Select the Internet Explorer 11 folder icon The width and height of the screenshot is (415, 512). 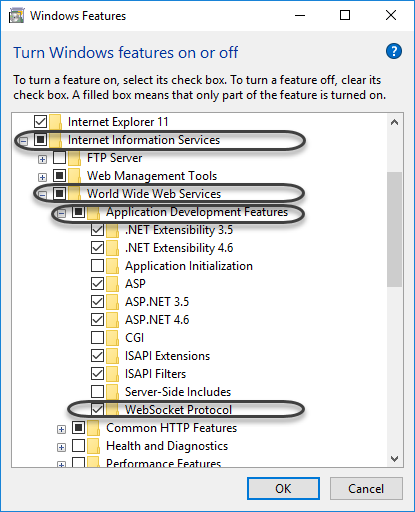(55, 122)
